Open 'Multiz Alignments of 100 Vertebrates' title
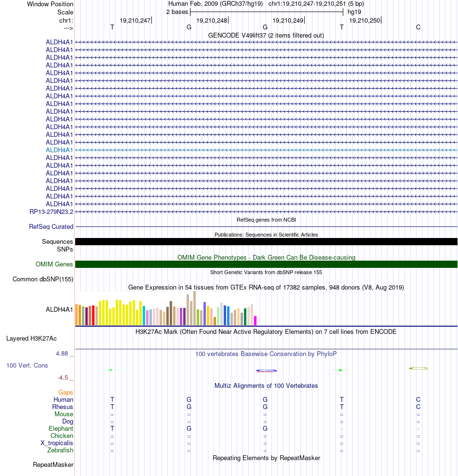 tap(266, 385)
